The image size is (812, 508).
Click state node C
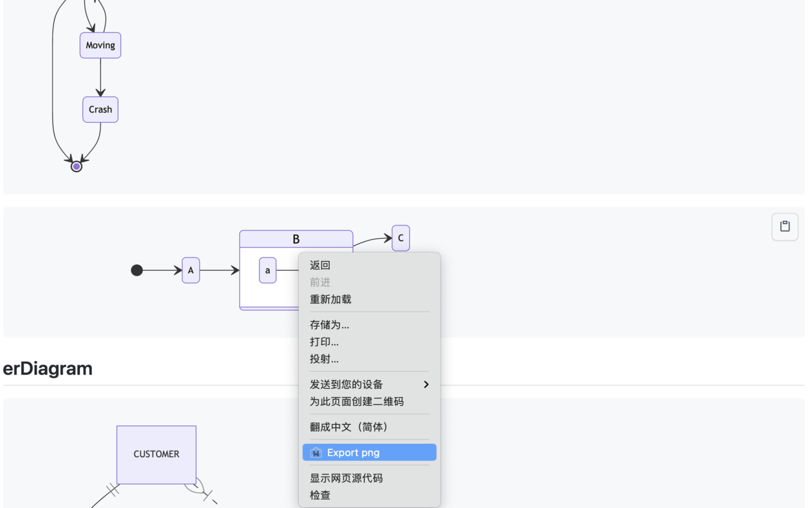click(401, 238)
